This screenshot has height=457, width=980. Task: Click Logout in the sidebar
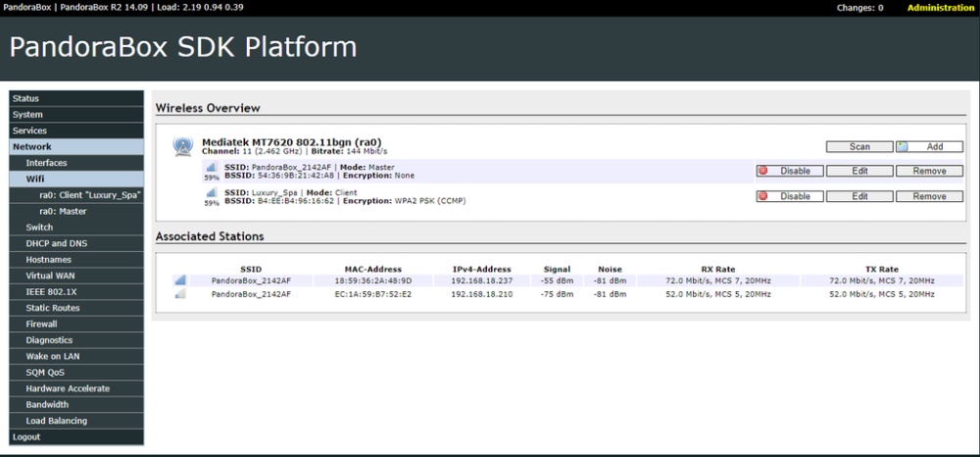pos(76,437)
